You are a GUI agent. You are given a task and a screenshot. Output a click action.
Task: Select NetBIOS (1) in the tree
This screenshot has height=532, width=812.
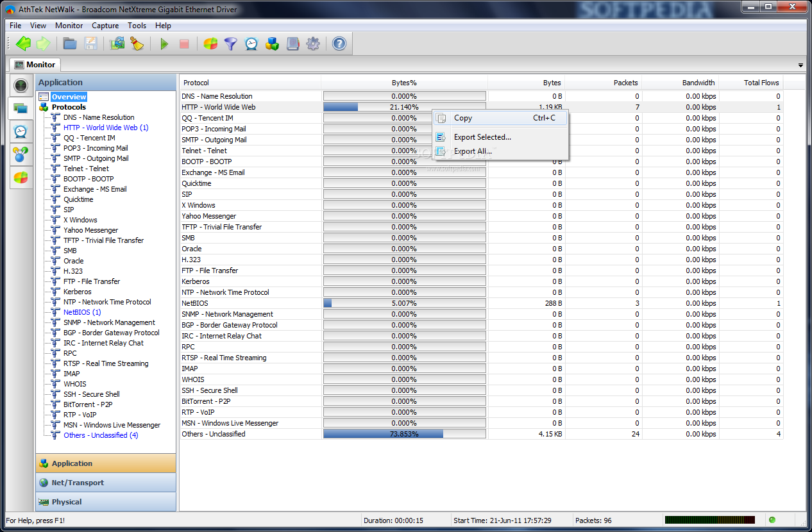click(x=82, y=312)
